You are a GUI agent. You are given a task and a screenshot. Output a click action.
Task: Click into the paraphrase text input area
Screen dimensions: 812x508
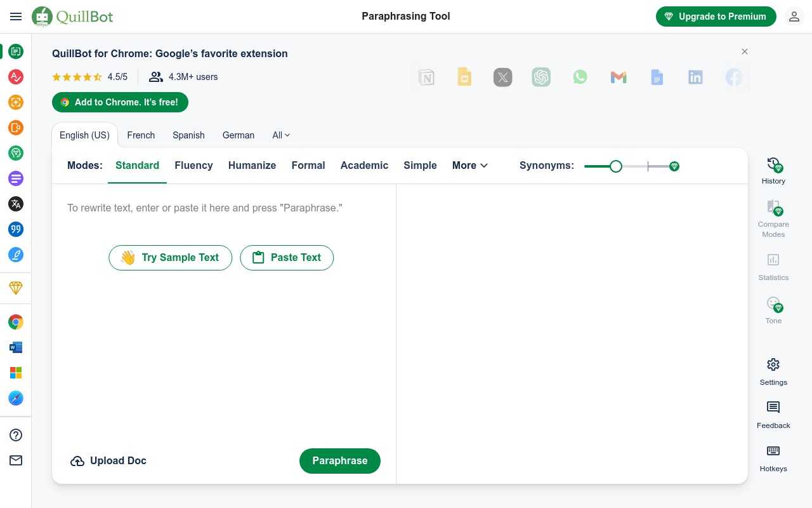click(x=224, y=208)
